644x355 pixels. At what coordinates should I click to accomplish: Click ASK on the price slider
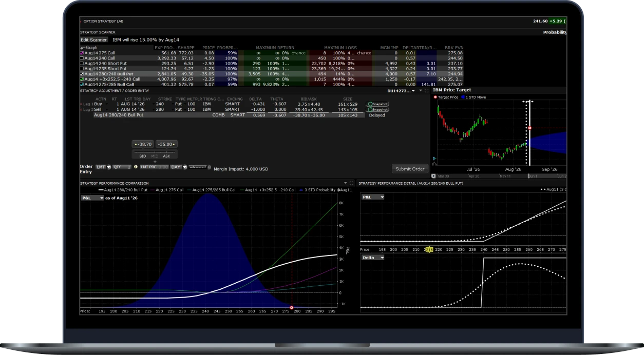[x=166, y=156]
